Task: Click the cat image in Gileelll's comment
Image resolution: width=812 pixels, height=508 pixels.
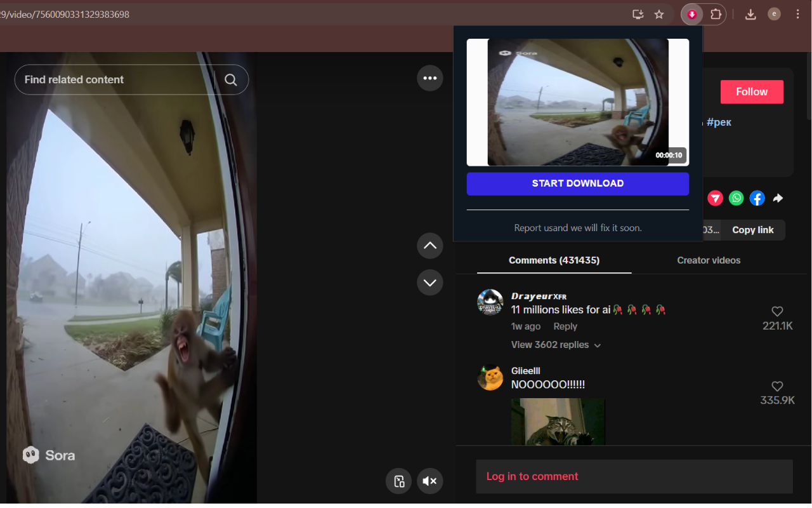Action: 558,422
